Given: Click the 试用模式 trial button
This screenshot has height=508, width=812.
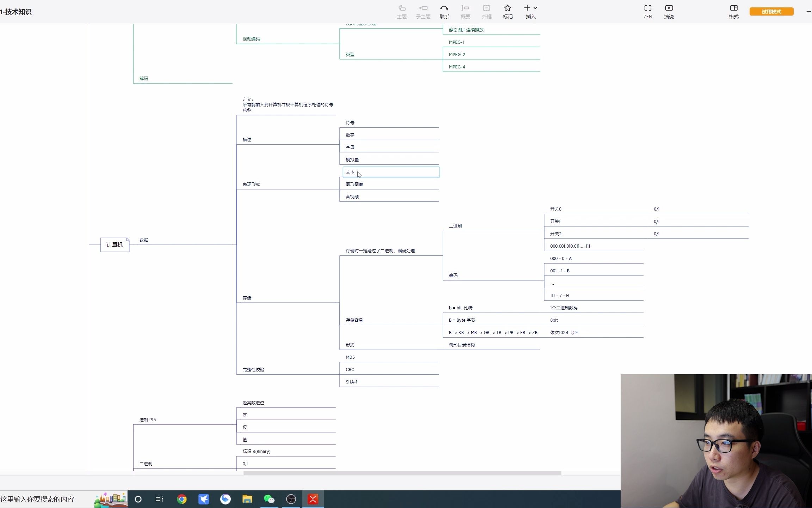Looking at the screenshot, I should click(771, 12).
